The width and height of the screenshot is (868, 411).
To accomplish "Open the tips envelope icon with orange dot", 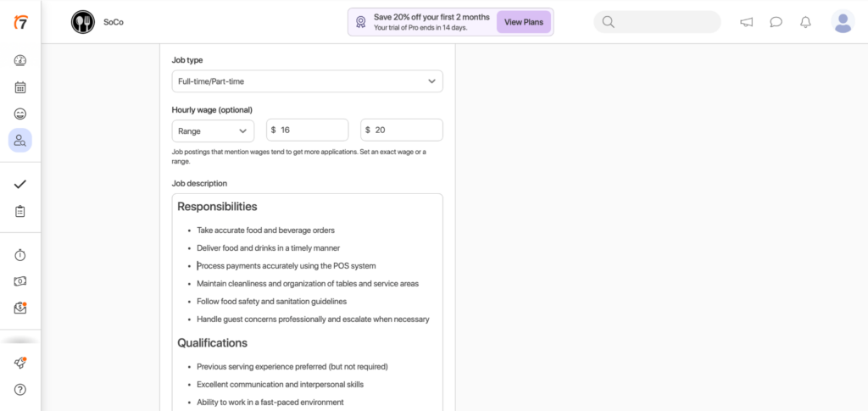I will click(20, 308).
